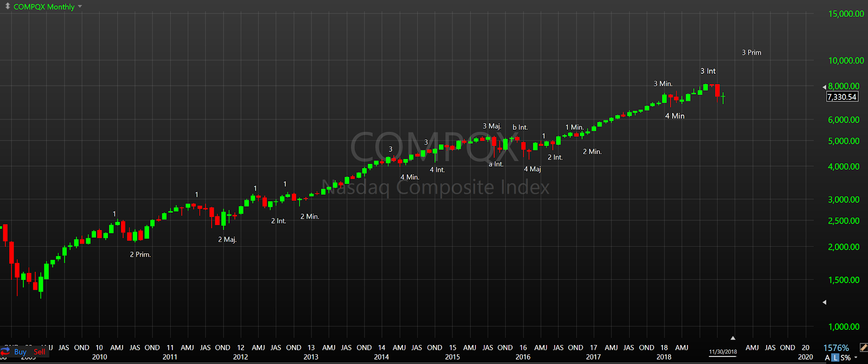Viewport: 868px width, 364px height.
Task: Click the 2020 year label on time axis
Action: coord(806,357)
